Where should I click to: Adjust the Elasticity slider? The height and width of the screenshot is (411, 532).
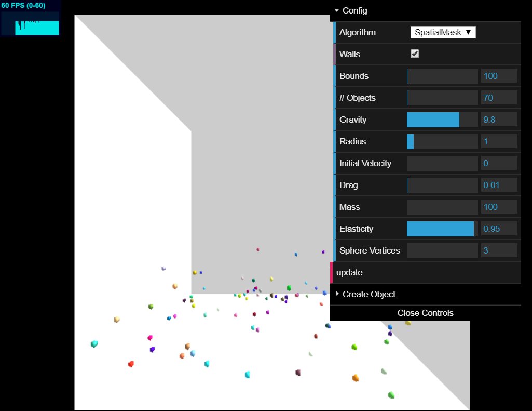click(441, 229)
